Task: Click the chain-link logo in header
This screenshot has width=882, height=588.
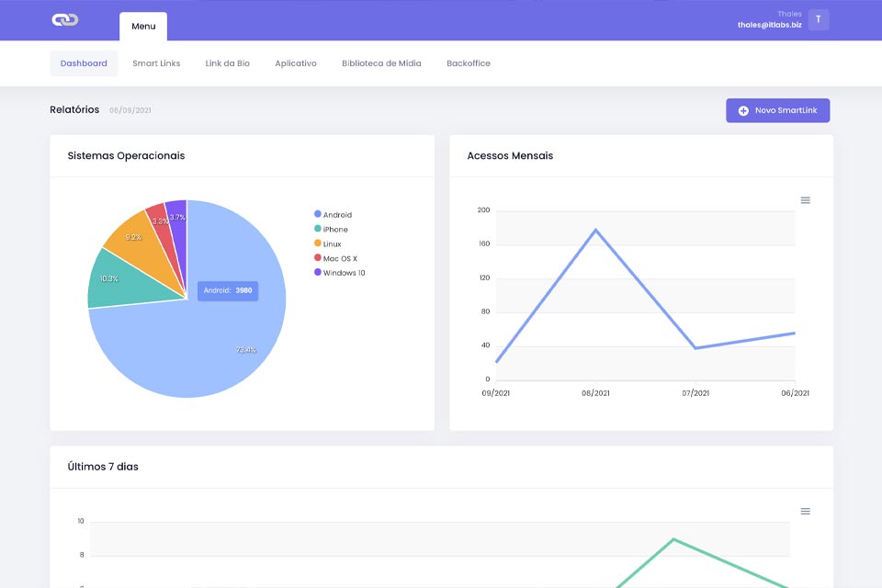Action: 64,19
